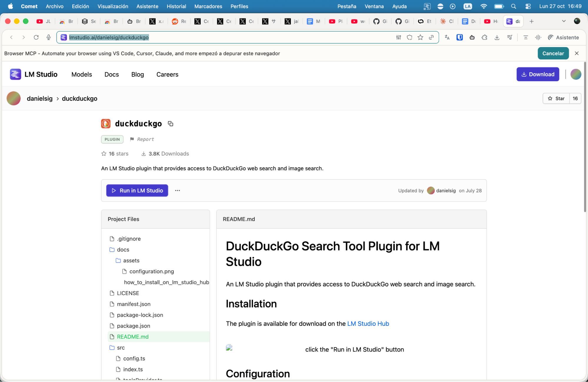Screen dimensions: 588x382
Task: Open the three-dot more options menu
Action: click(177, 191)
